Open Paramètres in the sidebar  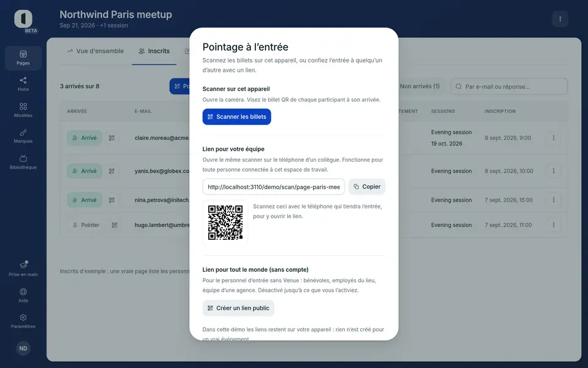[x=23, y=321]
